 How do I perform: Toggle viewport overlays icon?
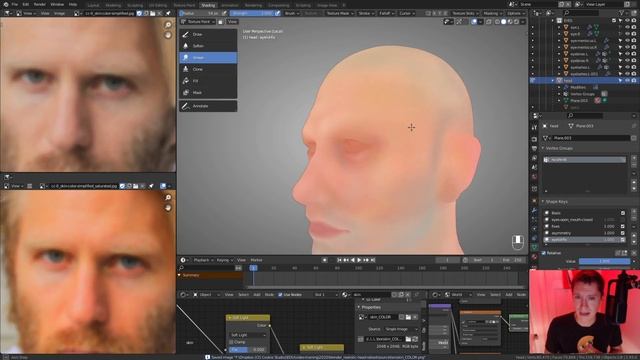tap(474, 22)
